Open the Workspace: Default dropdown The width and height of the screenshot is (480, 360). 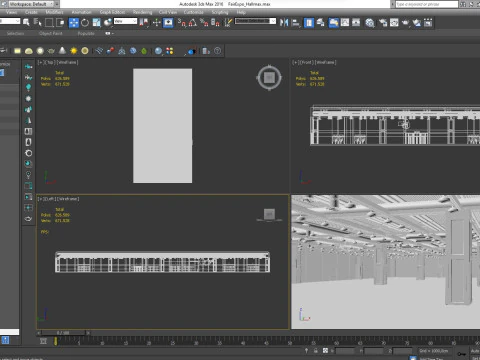coord(33,4)
